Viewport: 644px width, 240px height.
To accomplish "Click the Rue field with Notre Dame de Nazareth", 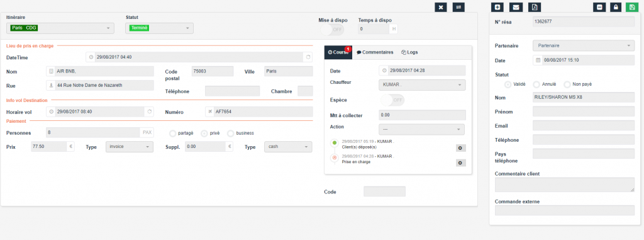I will (x=104, y=86).
